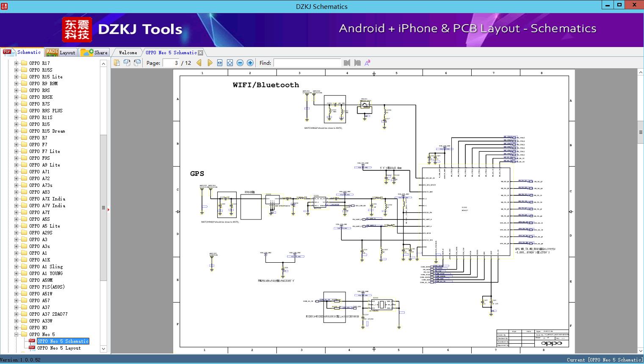Click the Find text input field
The image size is (644, 364).
pyautogui.click(x=307, y=63)
